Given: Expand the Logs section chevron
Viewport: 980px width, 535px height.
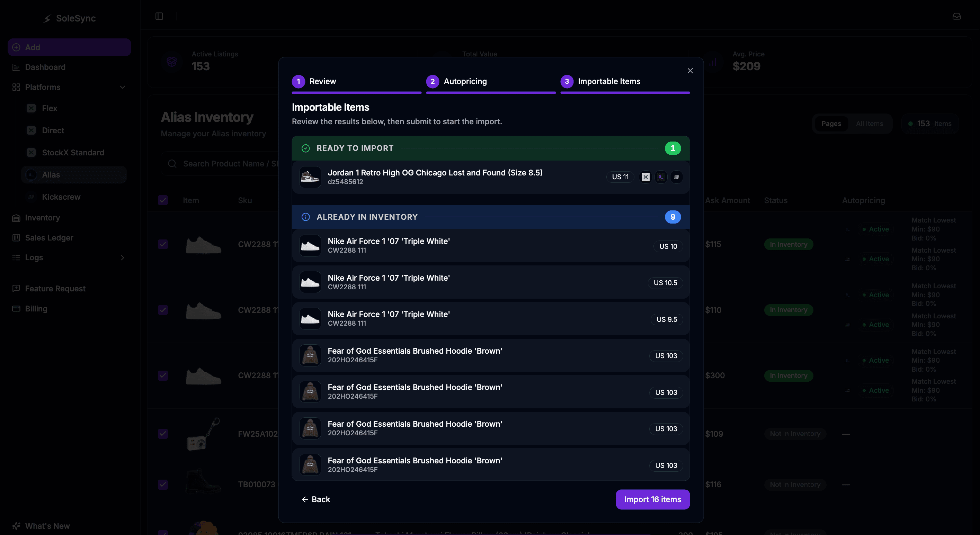Looking at the screenshot, I should (123, 258).
